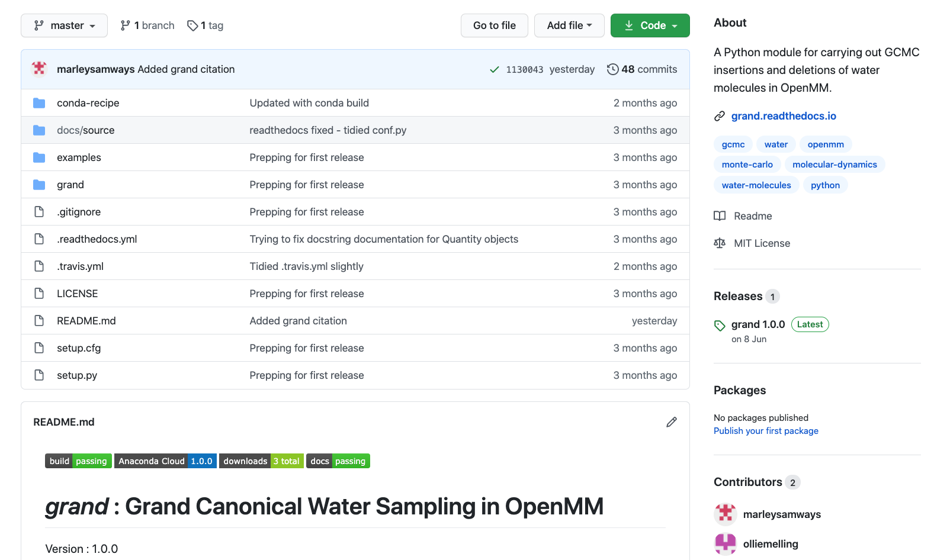Open the MIT License link
934x560 pixels.
tap(762, 243)
